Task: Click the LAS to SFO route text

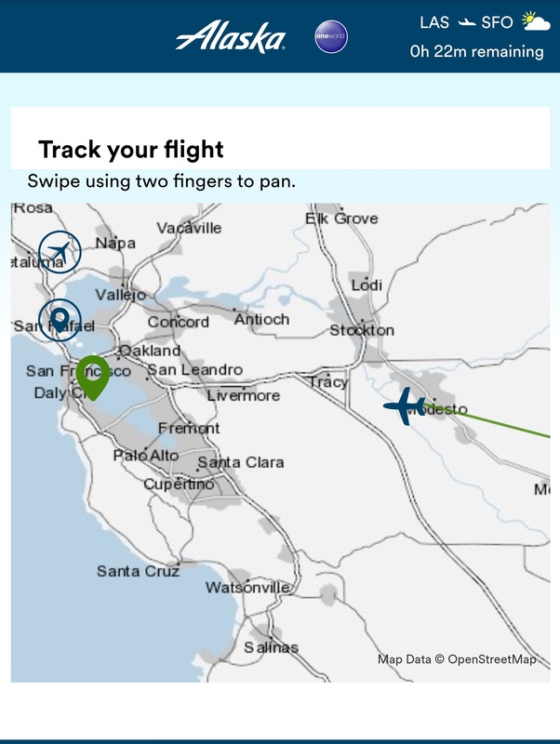Action: pyautogui.click(x=466, y=22)
